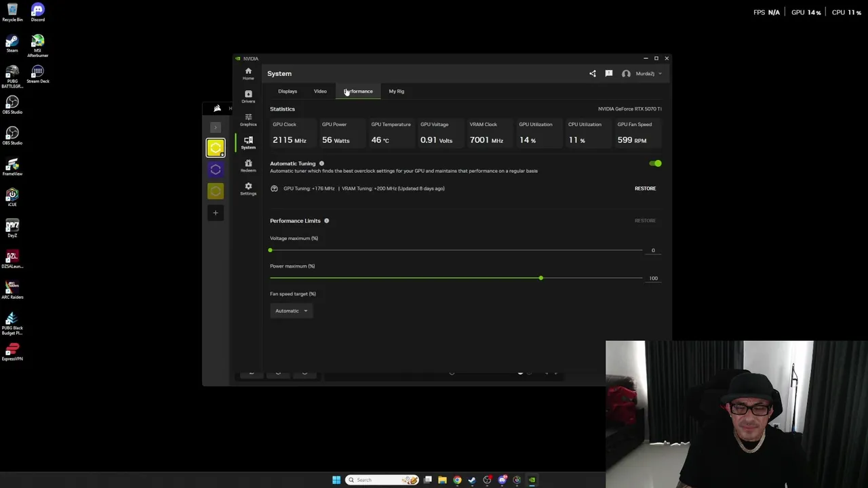Viewport: 868px width, 488px height.
Task: Open ExpressVPN desktop shortcut
Action: [12, 352]
